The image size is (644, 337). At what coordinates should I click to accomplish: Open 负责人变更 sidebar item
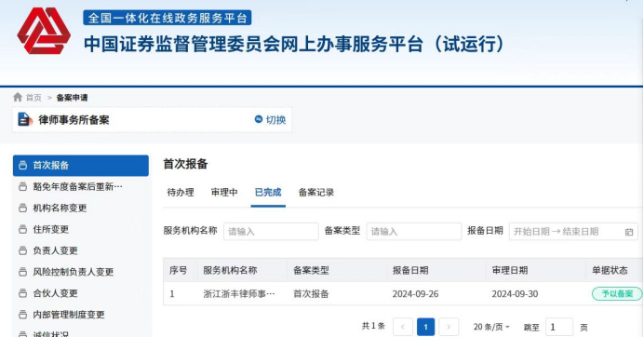coord(80,250)
